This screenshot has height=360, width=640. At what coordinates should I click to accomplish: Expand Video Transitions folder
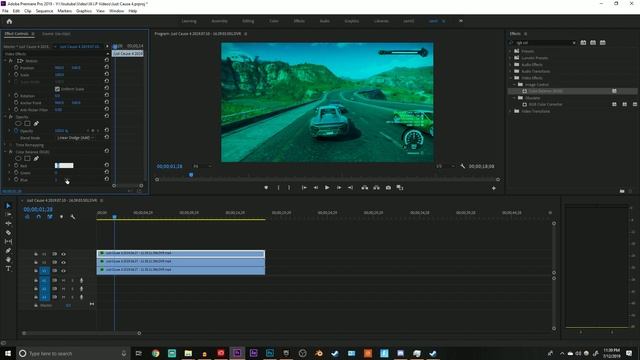click(510, 111)
